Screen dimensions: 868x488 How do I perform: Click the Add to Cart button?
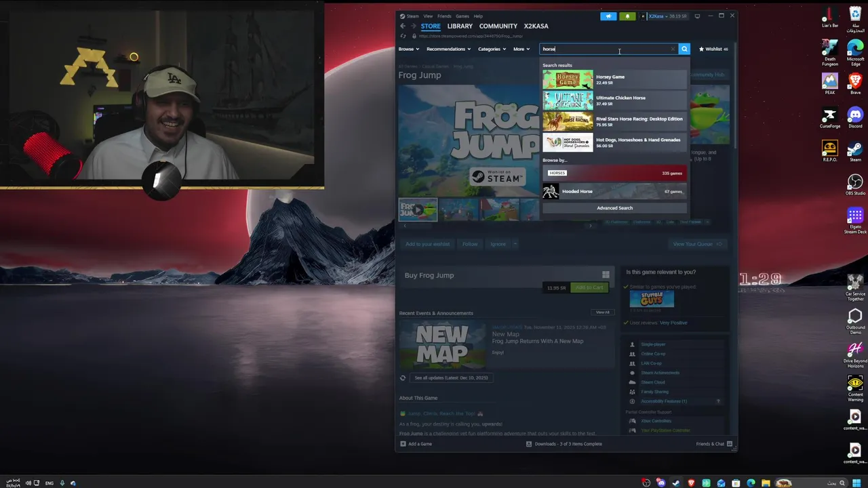[x=589, y=287]
